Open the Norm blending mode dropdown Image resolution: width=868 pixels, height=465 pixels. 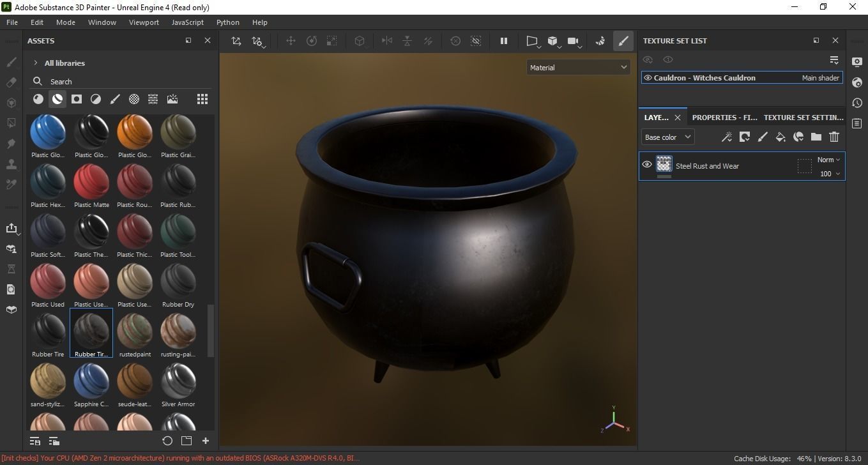(x=828, y=160)
